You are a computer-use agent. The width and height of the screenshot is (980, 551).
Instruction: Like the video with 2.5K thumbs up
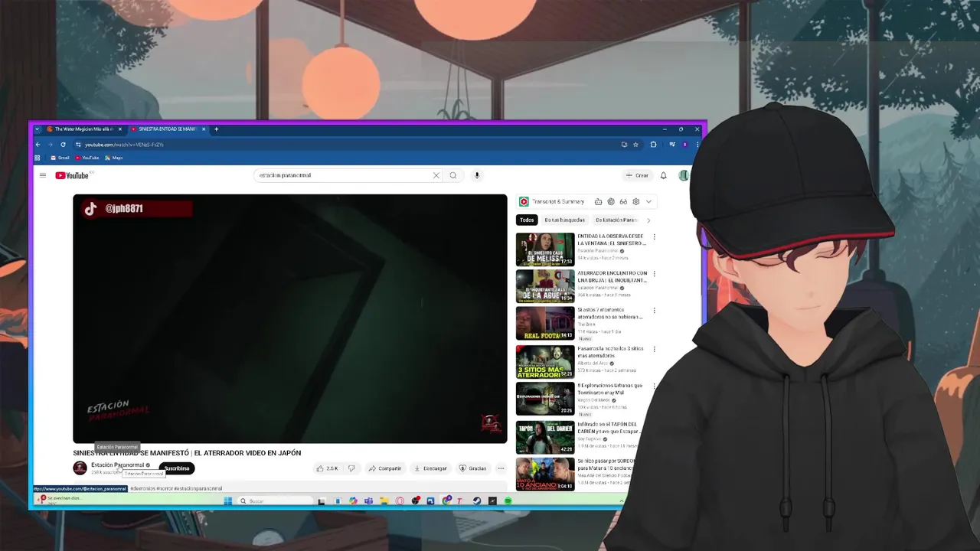click(327, 468)
